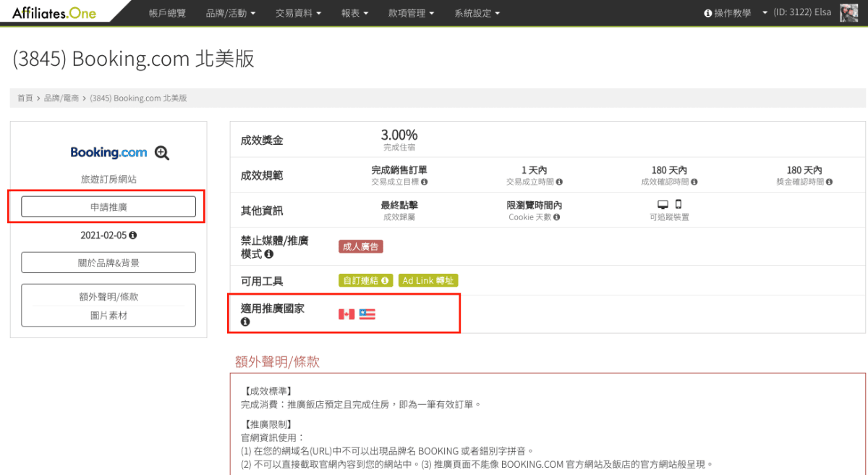The height and width of the screenshot is (475, 868).
Task: Click the desktop monitor icon under 可追蹤裝置
Action: pos(663,204)
